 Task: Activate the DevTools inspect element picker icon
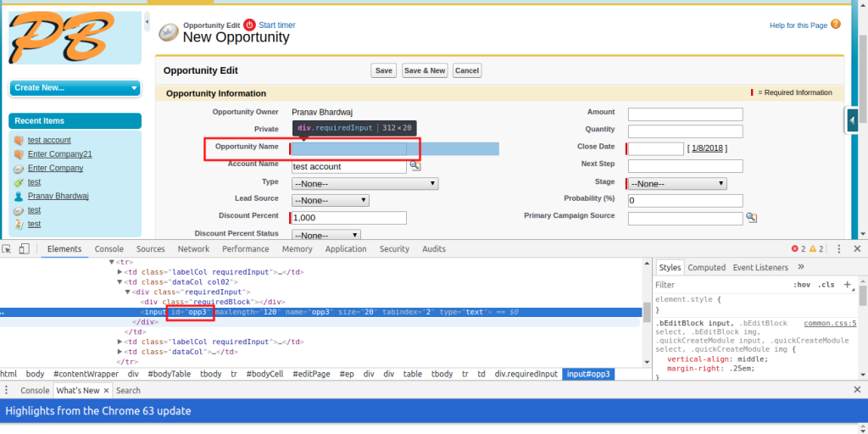point(7,249)
